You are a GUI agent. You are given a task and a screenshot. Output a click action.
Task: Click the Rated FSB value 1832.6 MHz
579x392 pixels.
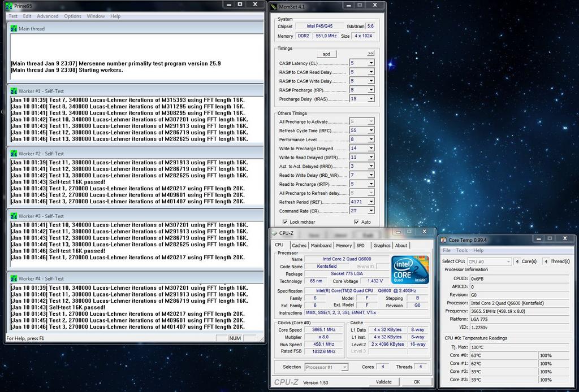click(324, 351)
